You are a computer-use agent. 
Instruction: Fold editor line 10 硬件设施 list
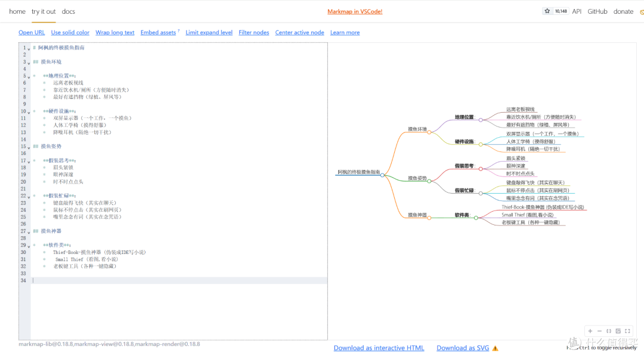point(29,112)
